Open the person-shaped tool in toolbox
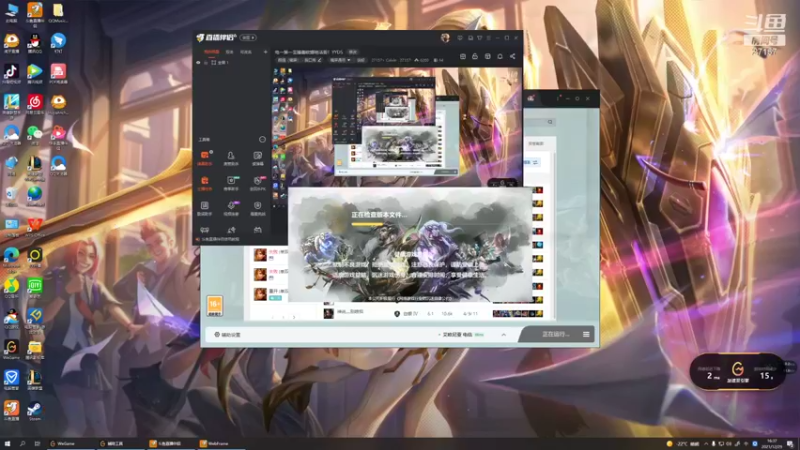Screen dimensions: 800x450 [x=231, y=158]
